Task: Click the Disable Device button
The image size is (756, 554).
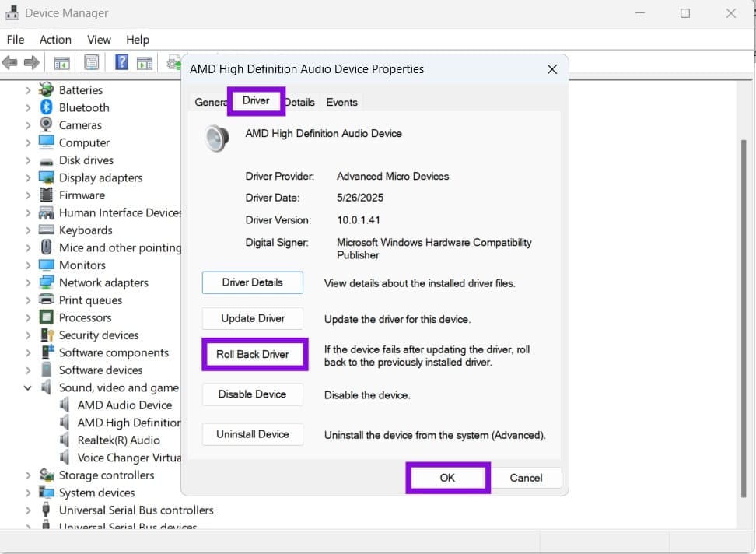Action: (x=253, y=394)
